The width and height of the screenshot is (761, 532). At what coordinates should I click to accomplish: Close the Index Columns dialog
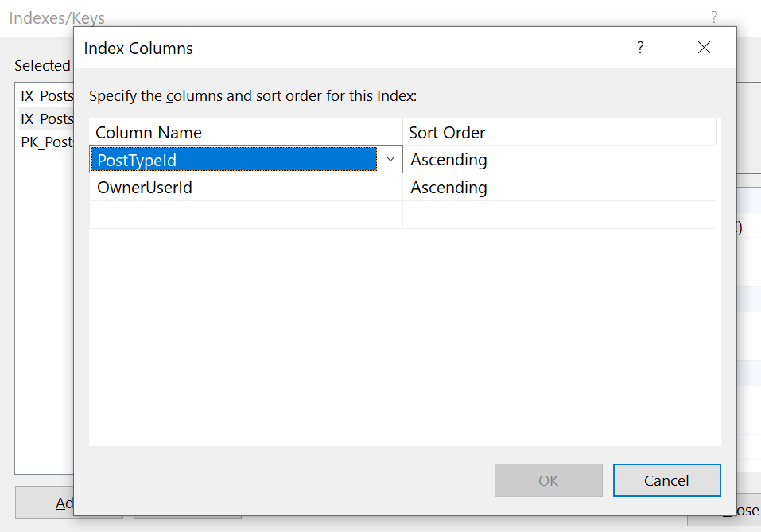pos(704,48)
